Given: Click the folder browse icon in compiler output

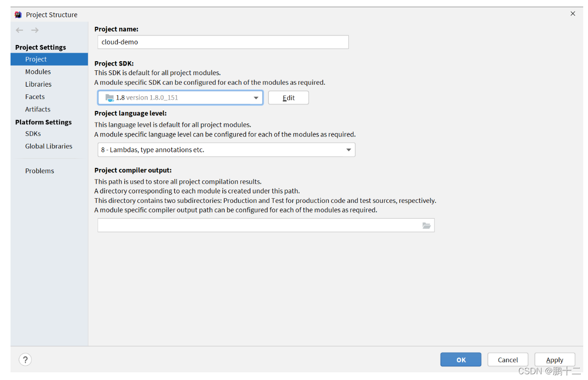Looking at the screenshot, I should (427, 225).
